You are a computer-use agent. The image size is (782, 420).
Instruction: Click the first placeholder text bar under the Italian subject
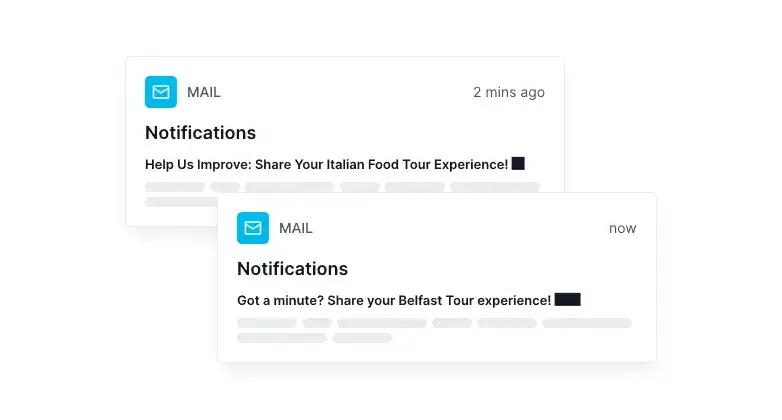point(175,187)
